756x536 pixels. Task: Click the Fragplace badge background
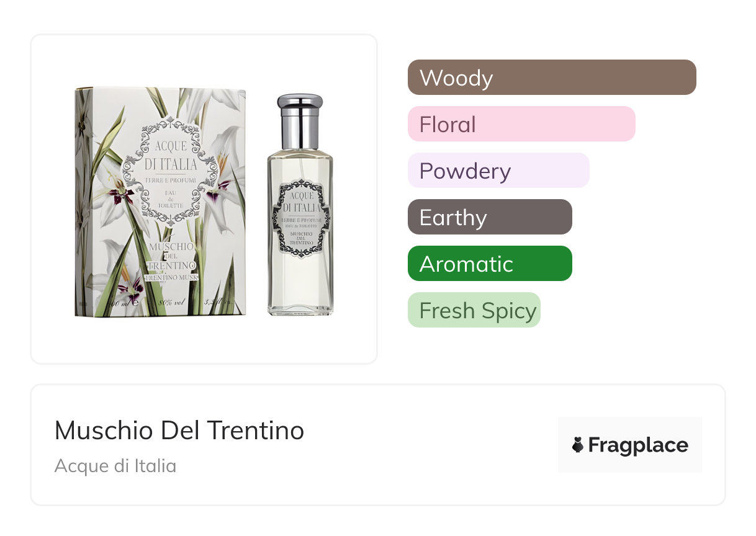pos(630,445)
